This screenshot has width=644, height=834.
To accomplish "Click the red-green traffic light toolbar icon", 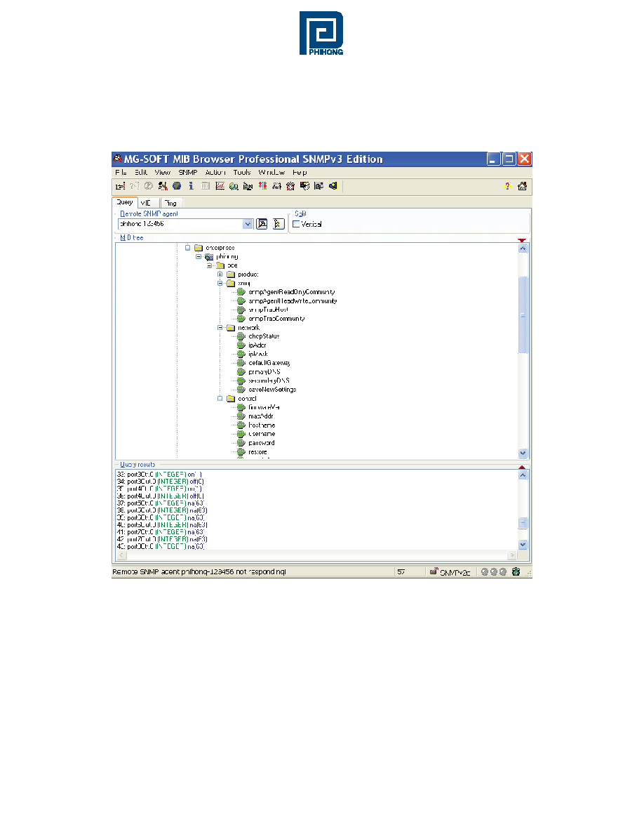I will click(x=262, y=185).
